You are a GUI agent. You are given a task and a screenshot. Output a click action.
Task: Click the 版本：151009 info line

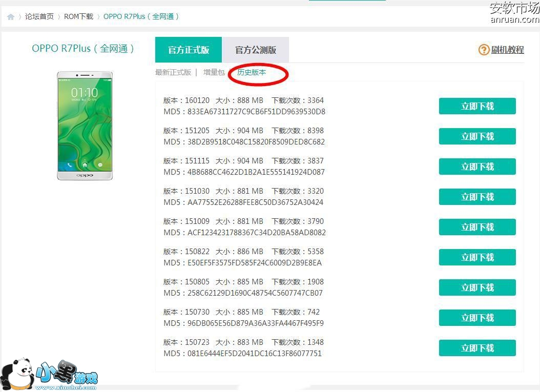[243, 221]
